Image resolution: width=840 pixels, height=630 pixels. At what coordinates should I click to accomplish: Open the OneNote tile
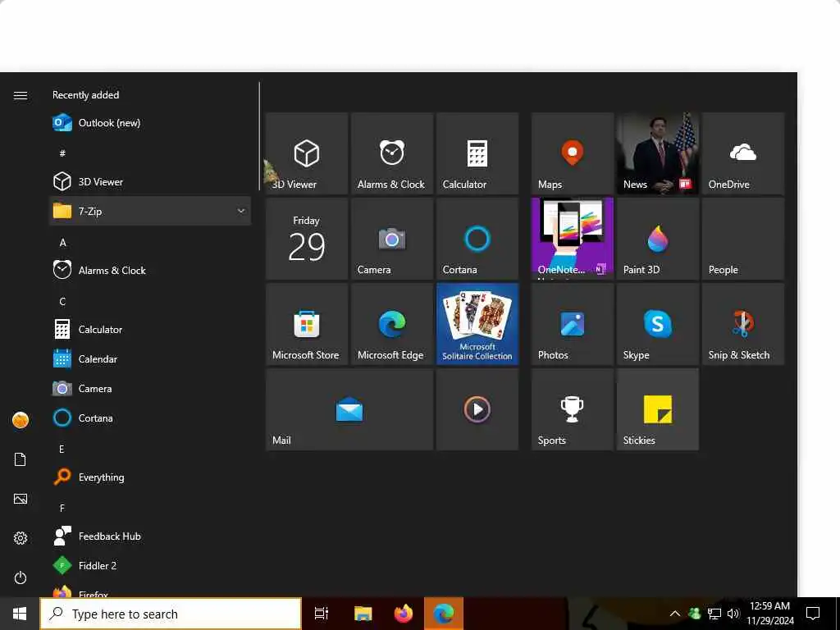[x=572, y=239]
